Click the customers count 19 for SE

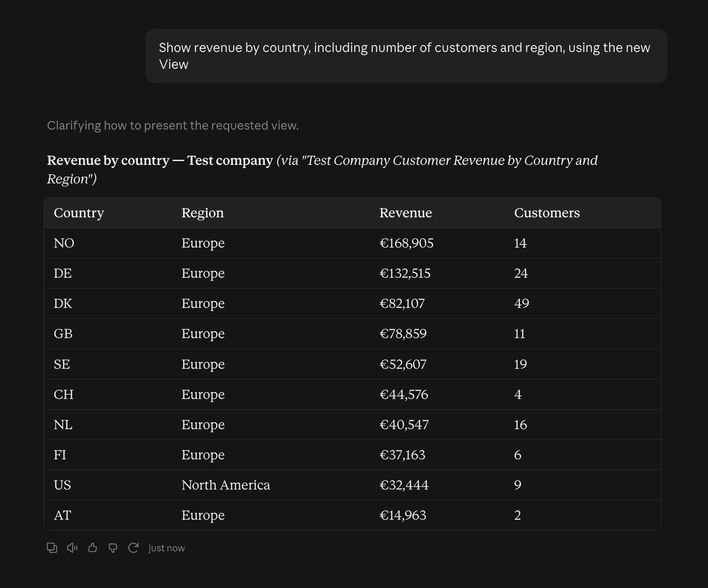(520, 364)
